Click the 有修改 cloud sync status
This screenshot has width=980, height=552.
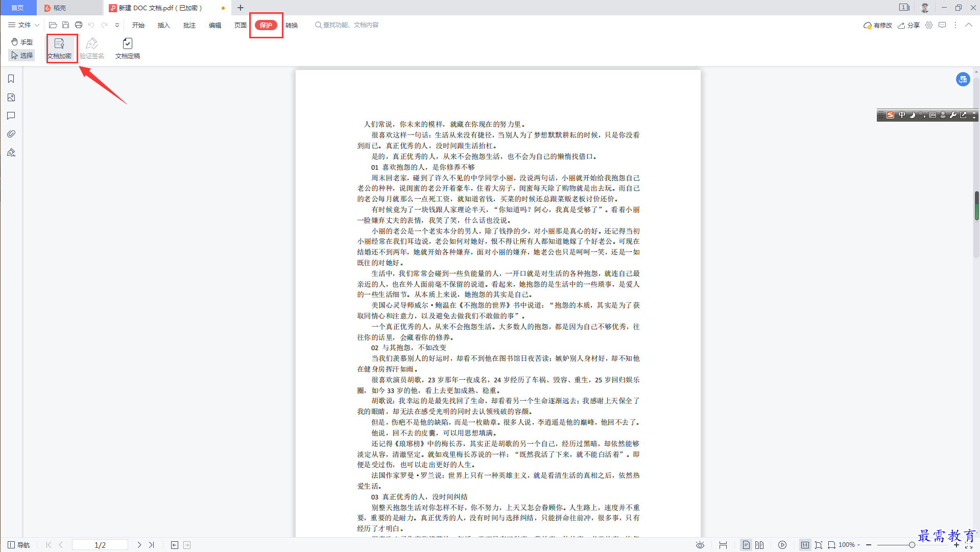click(x=877, y=25)
